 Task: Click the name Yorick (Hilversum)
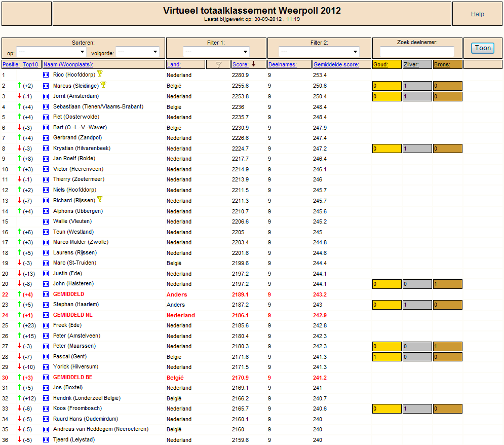[x=75, y=367]
